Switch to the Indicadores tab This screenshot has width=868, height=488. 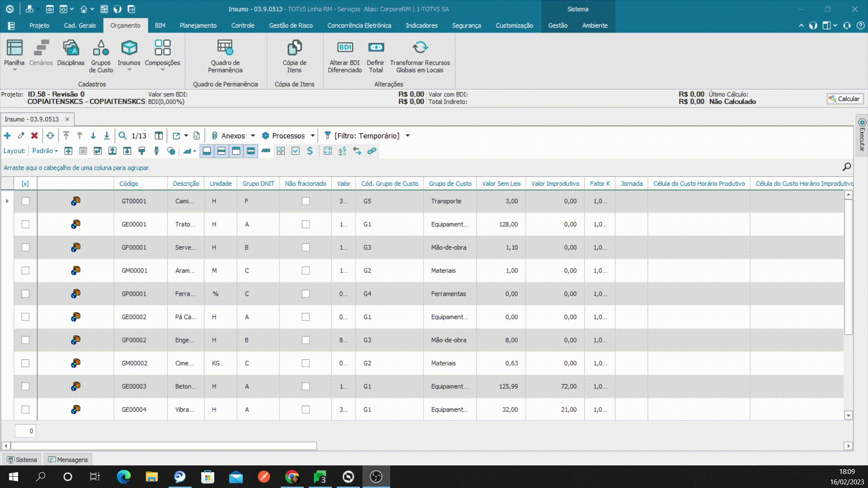tap(421, 25)
